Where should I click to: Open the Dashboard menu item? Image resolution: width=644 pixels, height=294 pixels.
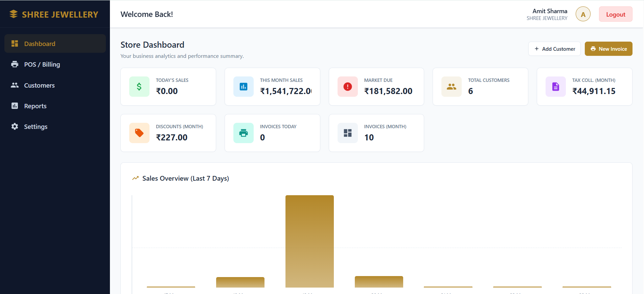(x=55, y=44)
